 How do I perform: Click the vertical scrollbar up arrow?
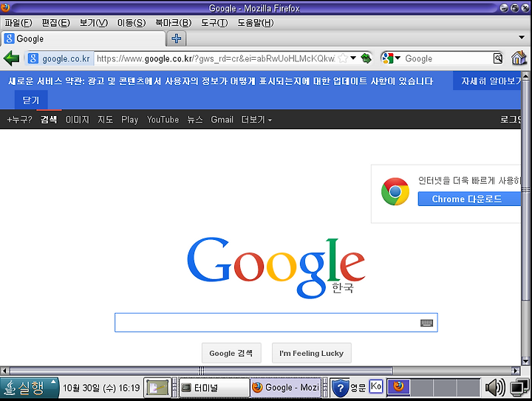tap(525, 76)
